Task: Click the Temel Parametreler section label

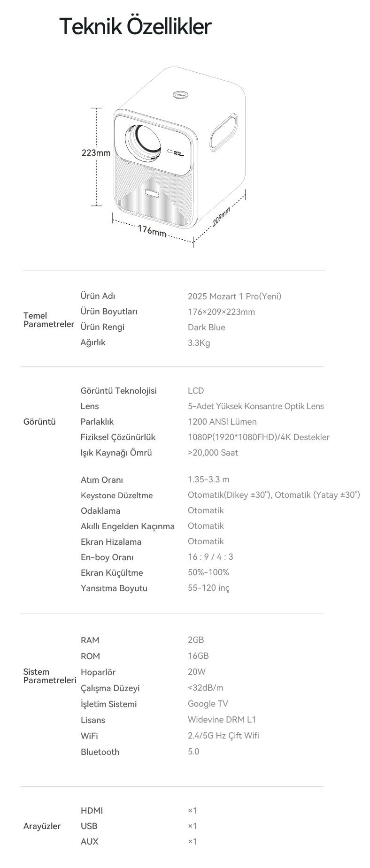Action: pyautogui.click(x=48, y=320)
